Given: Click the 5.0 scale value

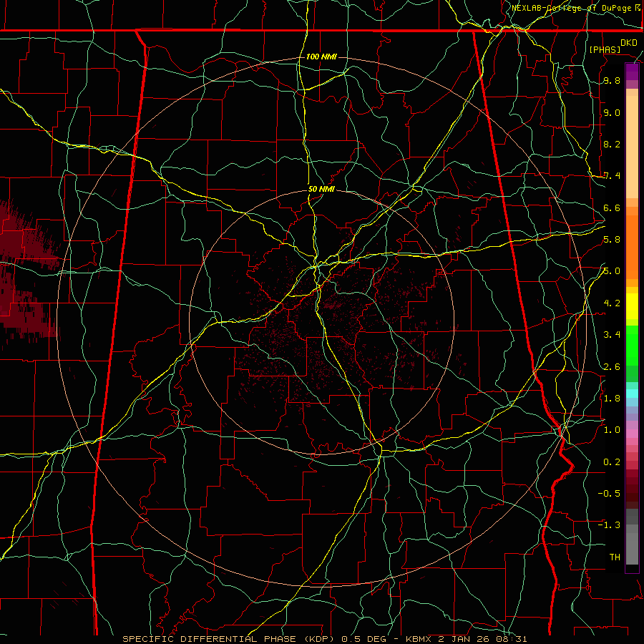Looking at the screenshot, I should pos(612,271).
